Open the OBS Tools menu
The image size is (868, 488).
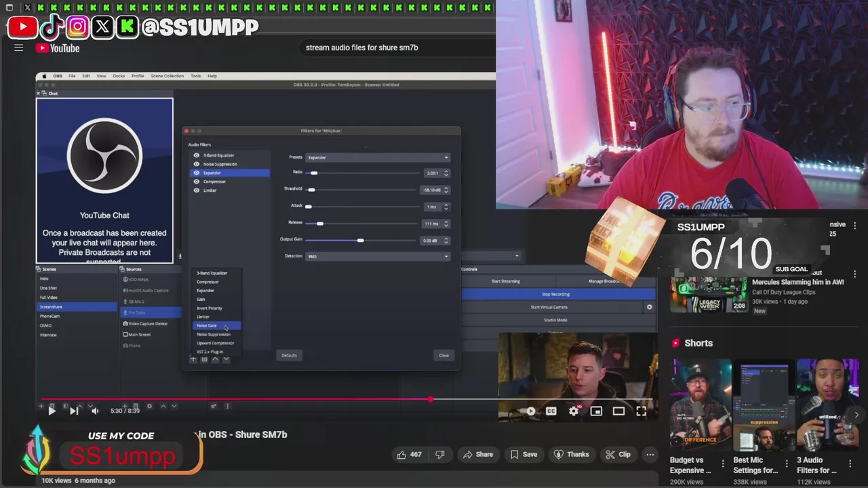coord(195,76)
